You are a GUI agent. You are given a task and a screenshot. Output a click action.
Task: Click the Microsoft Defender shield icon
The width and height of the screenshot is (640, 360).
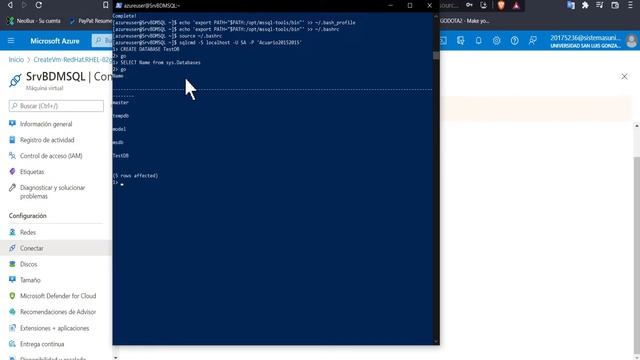click(x=12, y=296)
